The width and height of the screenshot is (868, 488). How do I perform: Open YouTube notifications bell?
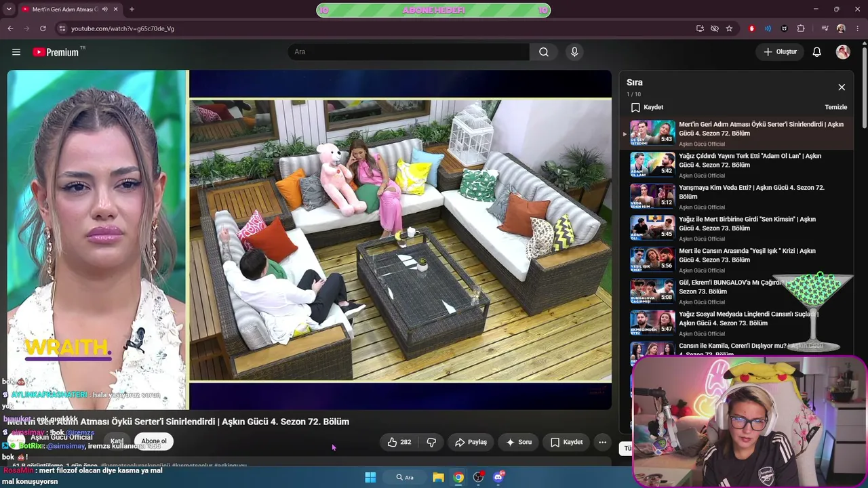(817, 52)
